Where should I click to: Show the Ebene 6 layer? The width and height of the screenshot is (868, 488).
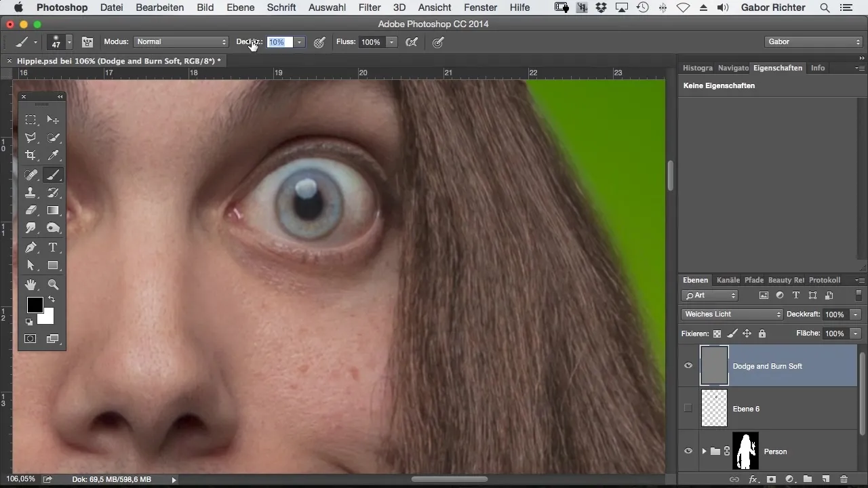[x=688, y=408]
